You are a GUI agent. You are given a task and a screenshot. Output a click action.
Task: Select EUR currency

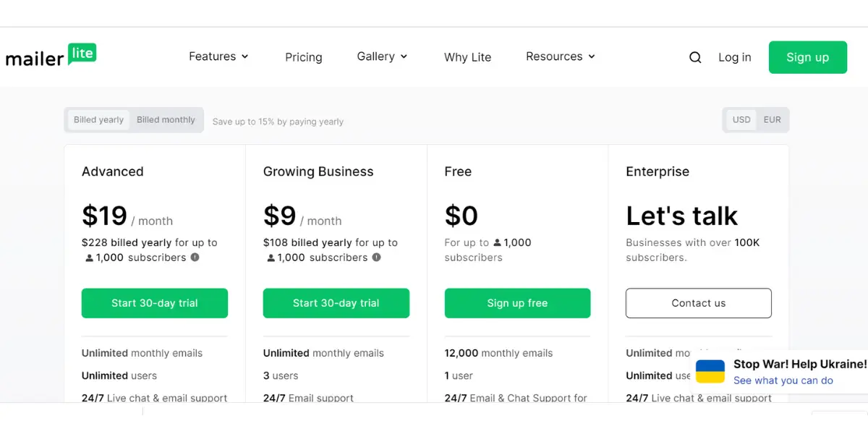773,120
